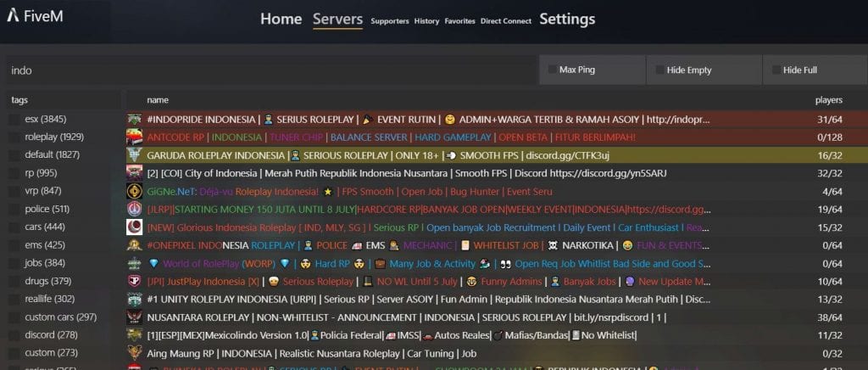
Task: Select the World of RolePlay (WORP) server name
Action: 429,264
